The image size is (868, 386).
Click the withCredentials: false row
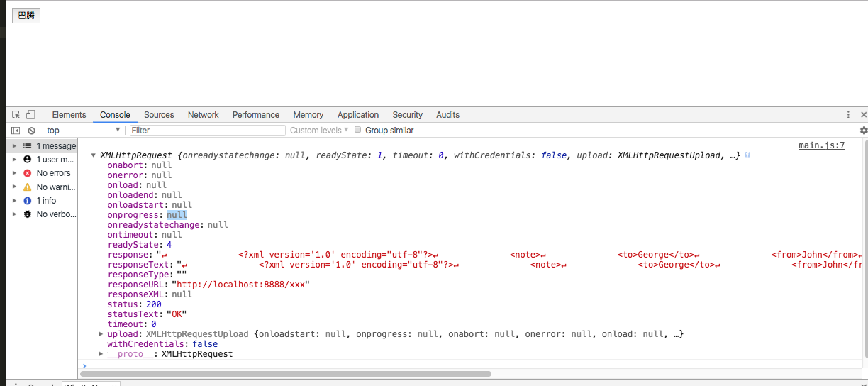162,344
